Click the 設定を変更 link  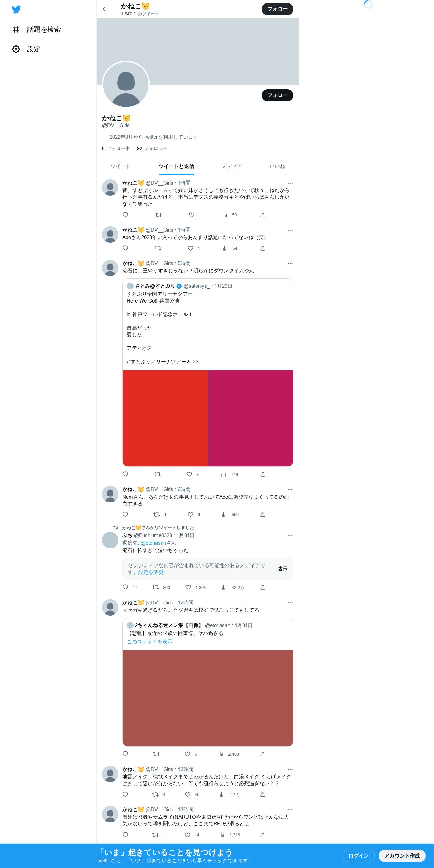point(151,573)
